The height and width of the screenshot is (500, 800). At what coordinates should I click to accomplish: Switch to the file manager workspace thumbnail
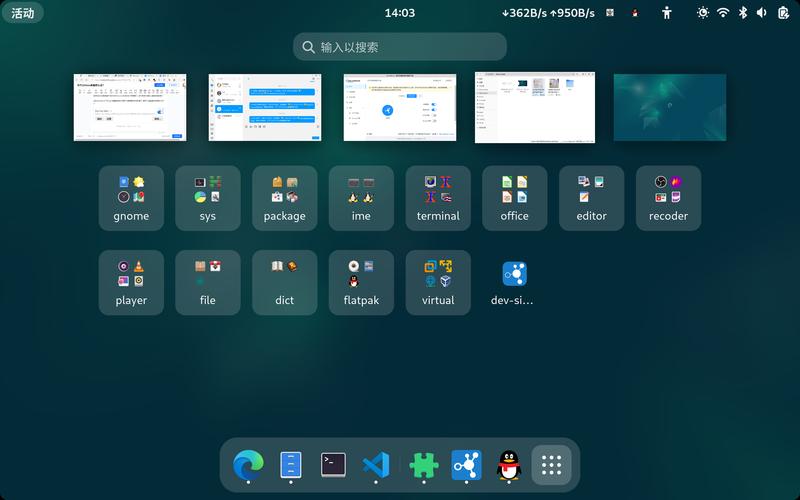tap(535, 107)
